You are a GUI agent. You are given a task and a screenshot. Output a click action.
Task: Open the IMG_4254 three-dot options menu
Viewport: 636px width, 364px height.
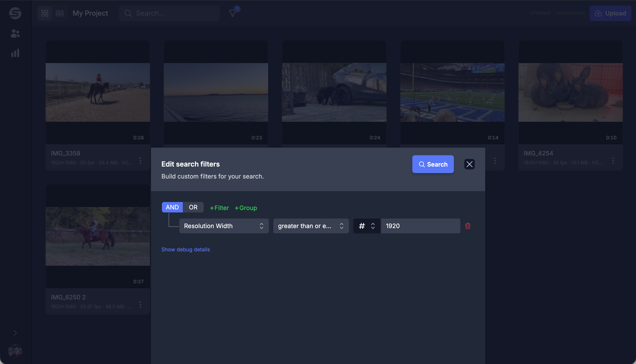coord(613,160)
